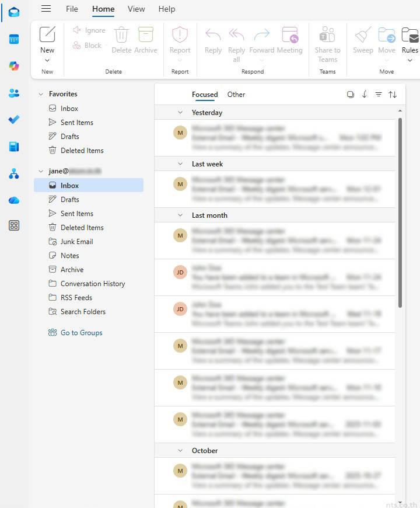Click the Share to Teams icon

pos(327,34)
